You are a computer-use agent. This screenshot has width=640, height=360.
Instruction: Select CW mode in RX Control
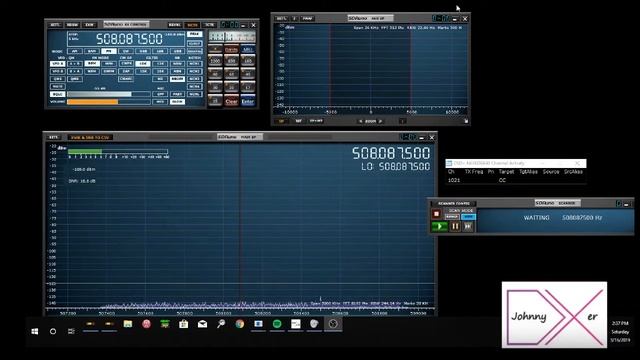click(x=126, y=51)
